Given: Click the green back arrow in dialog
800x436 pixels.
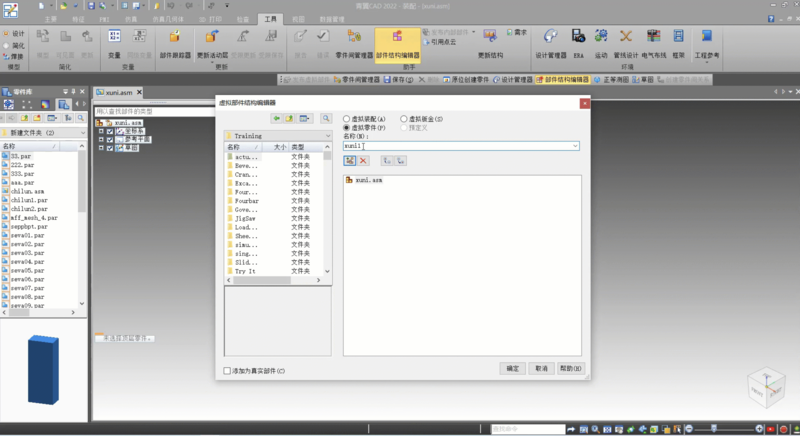Looking at the screenshot, I should tap(276, 118).
